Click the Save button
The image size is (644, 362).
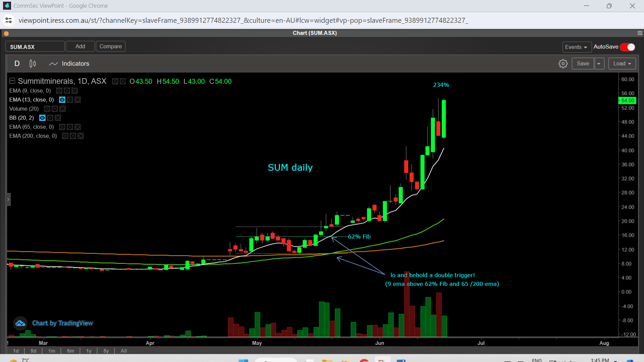tap(583, 64)
